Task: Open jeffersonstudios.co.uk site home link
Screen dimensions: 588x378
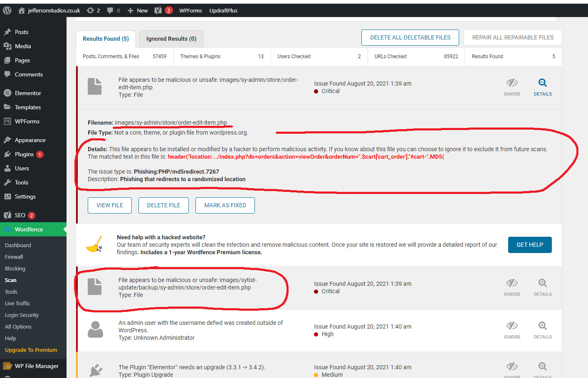Action: tap(49, 10)
